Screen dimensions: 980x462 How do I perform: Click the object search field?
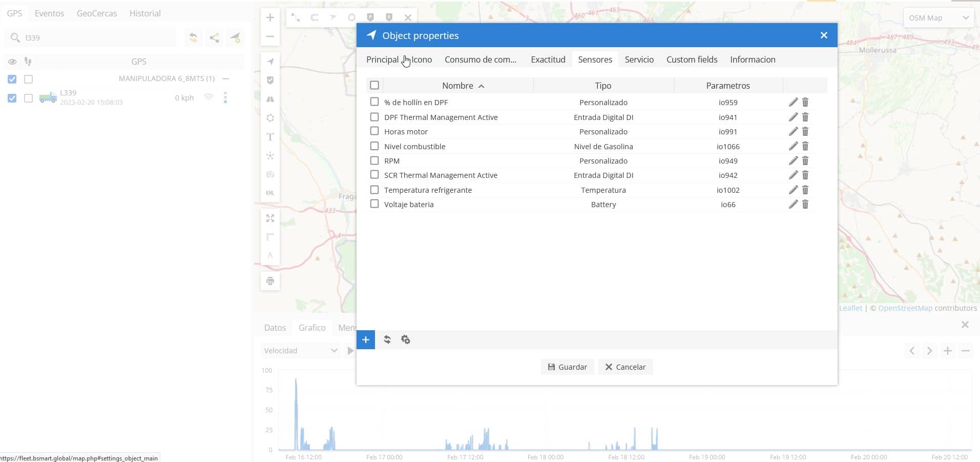(x=91, y=37)
